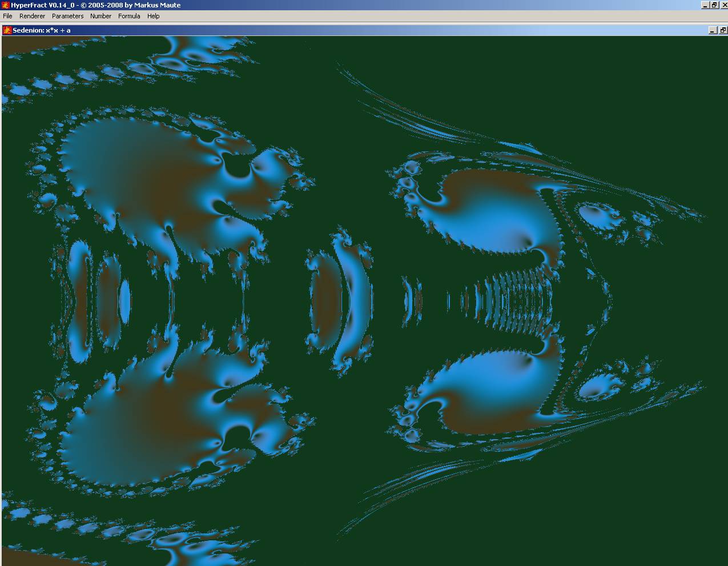
Task: Open the Help menu
Action: coord(153,16)
